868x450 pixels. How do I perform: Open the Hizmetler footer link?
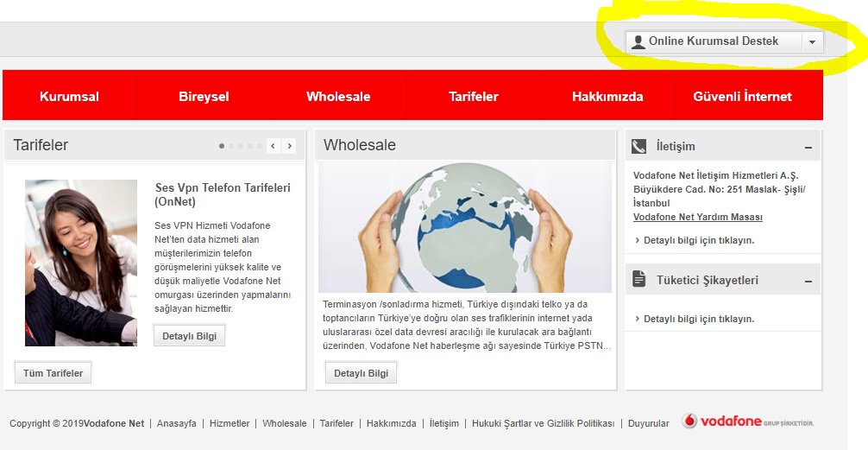click(230, 423)
